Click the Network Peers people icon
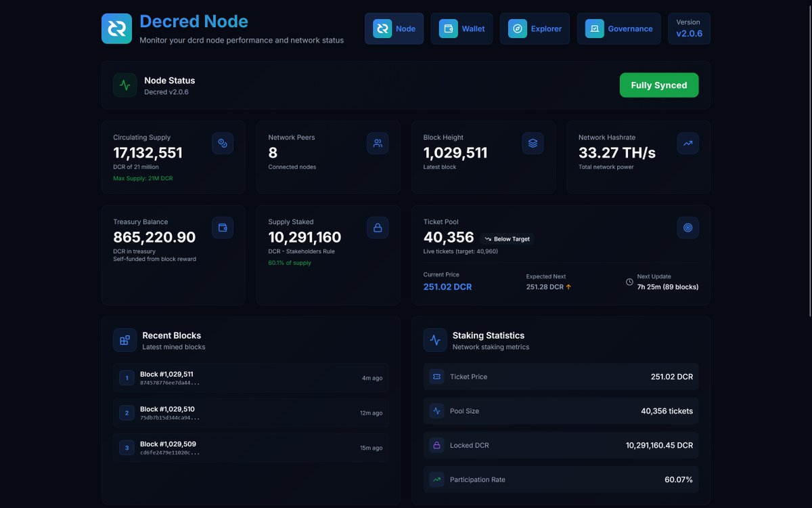This screenshot has width=812, height=508. tap(378, 143)
